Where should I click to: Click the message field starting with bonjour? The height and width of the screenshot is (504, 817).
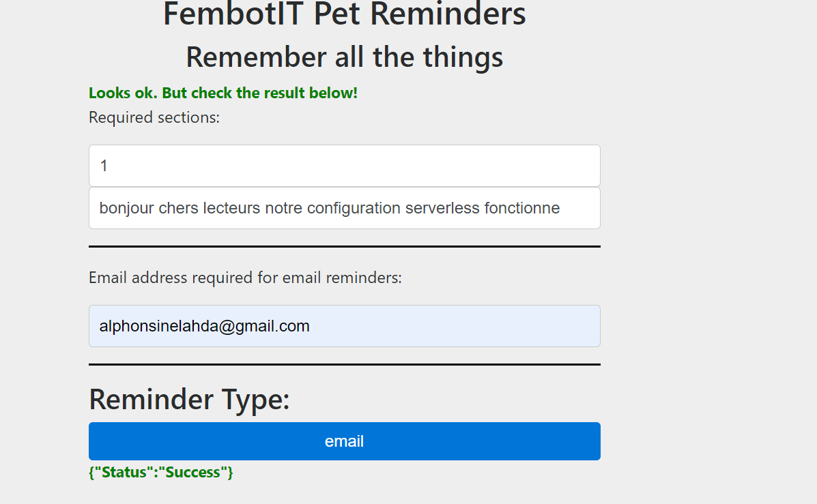tap(344, 208)
